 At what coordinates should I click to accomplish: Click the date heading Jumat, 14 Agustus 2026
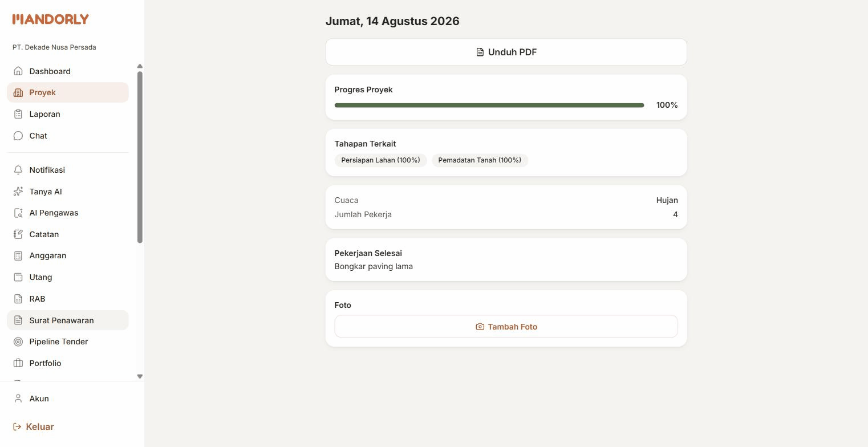392,21
